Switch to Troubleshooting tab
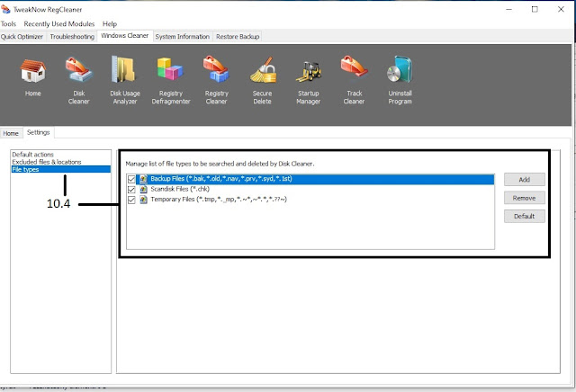 [x=72, y=37]
